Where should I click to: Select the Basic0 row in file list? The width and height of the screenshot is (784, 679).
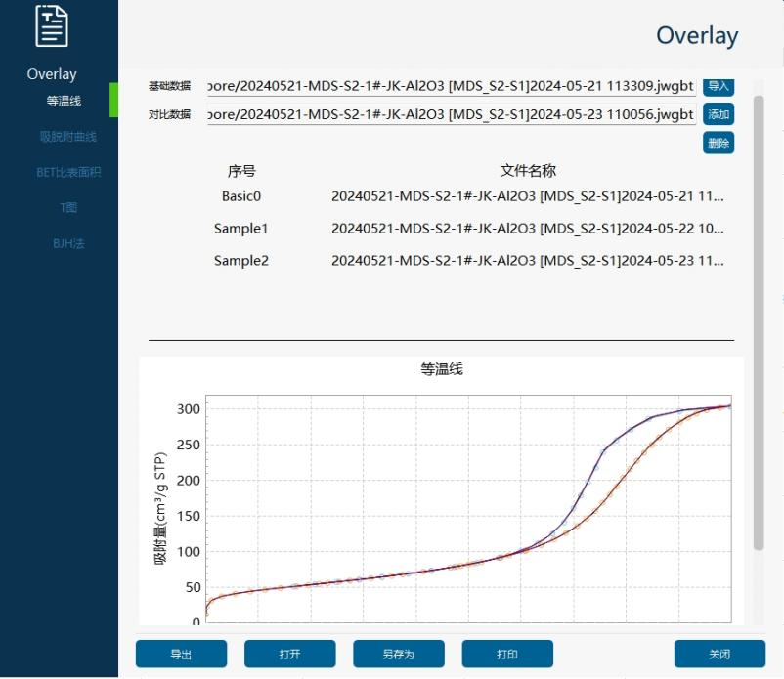[x=470, y=196]
